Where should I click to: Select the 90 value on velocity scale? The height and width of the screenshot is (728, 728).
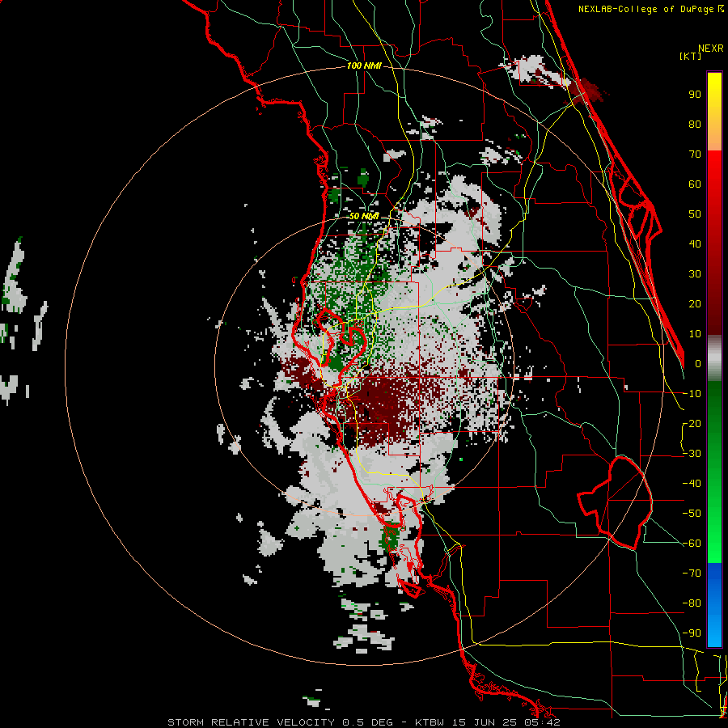[x=695, y=95]
